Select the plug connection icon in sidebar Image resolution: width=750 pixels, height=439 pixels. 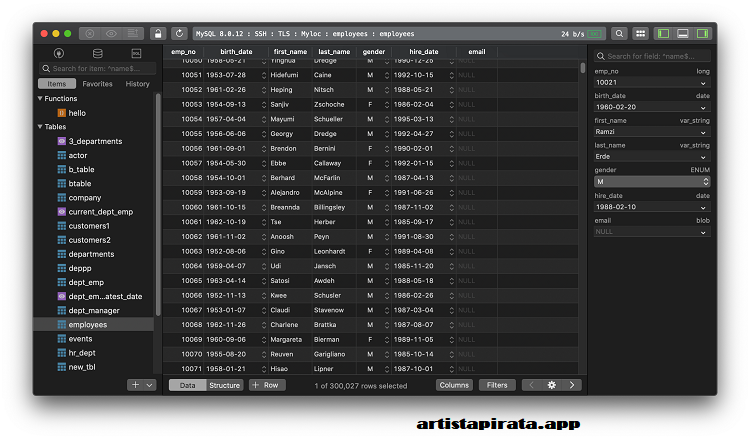point(59,53)
